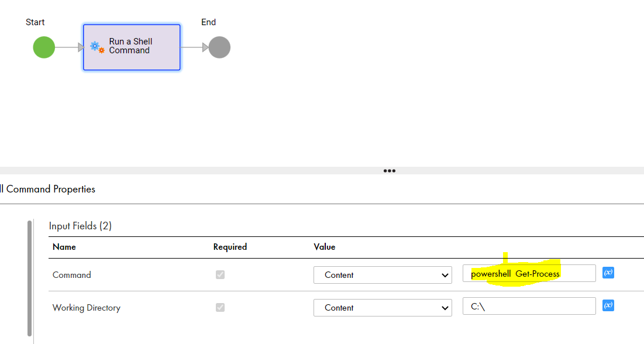Open the formula editor icon for Command
Screen dimensions: 644x344
click(x=608, y=273)
